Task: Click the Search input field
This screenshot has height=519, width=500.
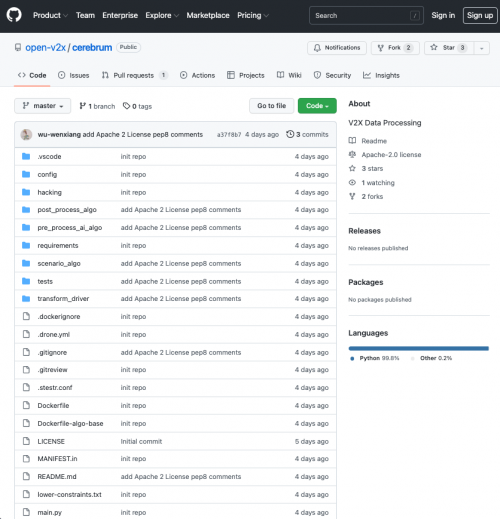Action: [x=366, y=15]
